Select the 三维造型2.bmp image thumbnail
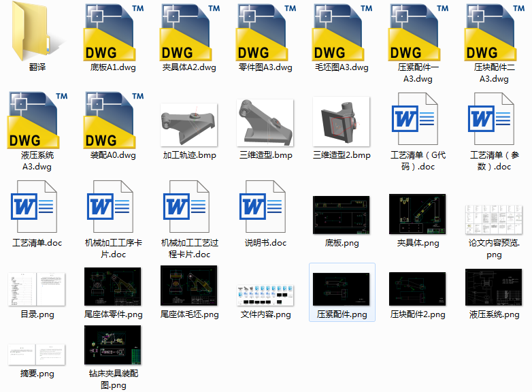The image size is (532, 392). [x=342, y=122]
